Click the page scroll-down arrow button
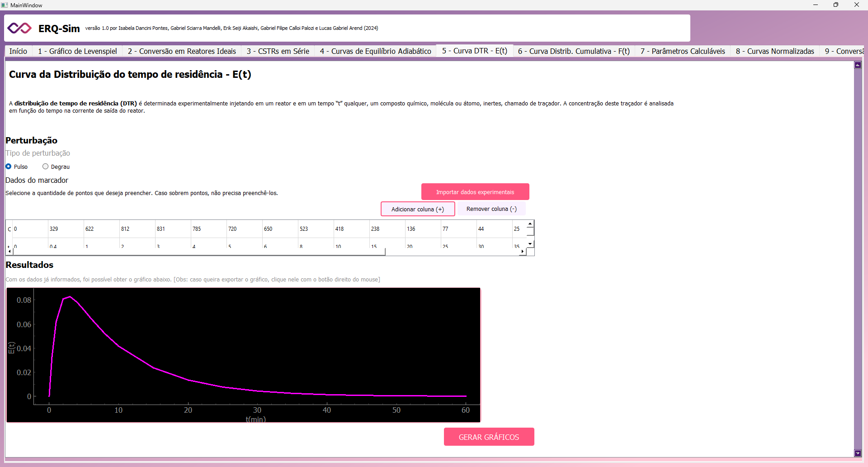This screenshot has width=868, height=467. coord(858,453)
